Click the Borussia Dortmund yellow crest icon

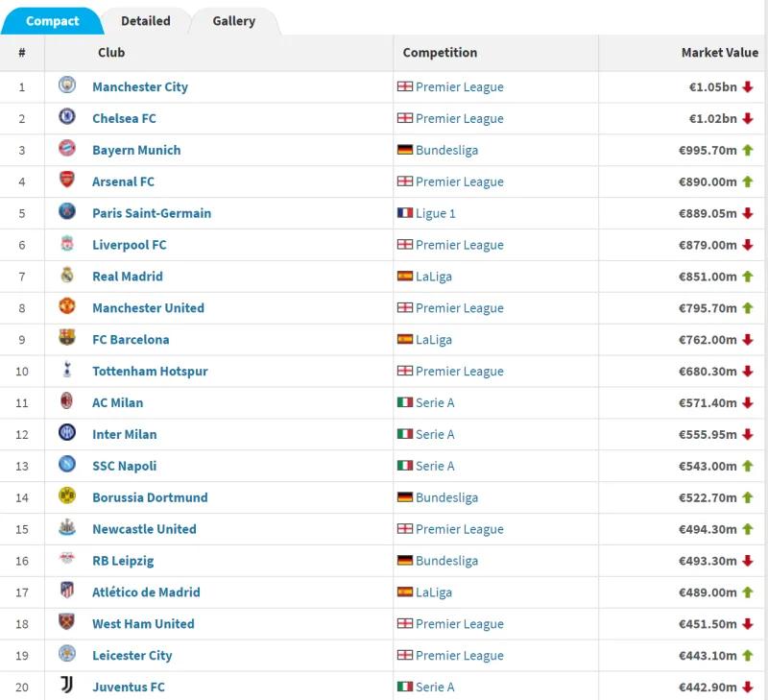coord(67,497)
